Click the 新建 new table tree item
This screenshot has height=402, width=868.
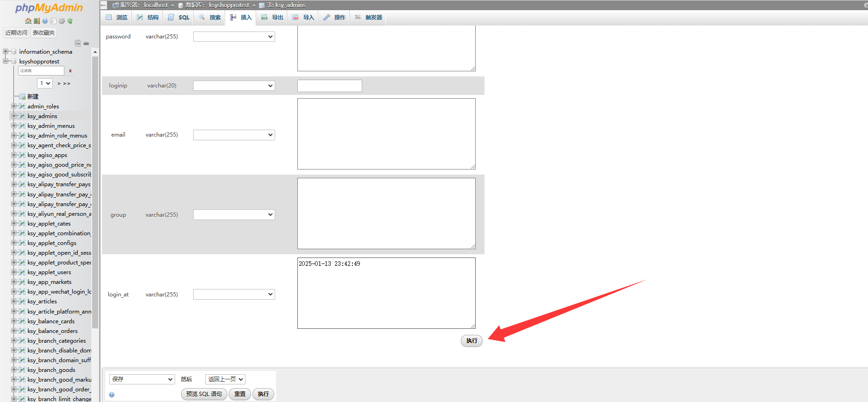(33, 96)
